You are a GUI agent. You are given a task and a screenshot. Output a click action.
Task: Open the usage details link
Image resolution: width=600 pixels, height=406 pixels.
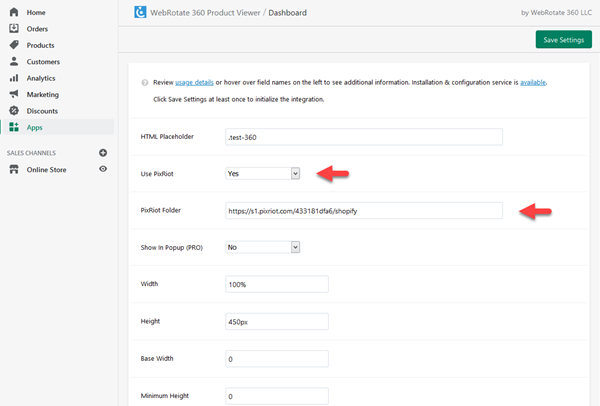pyautogui.click(x=195, y=83)
